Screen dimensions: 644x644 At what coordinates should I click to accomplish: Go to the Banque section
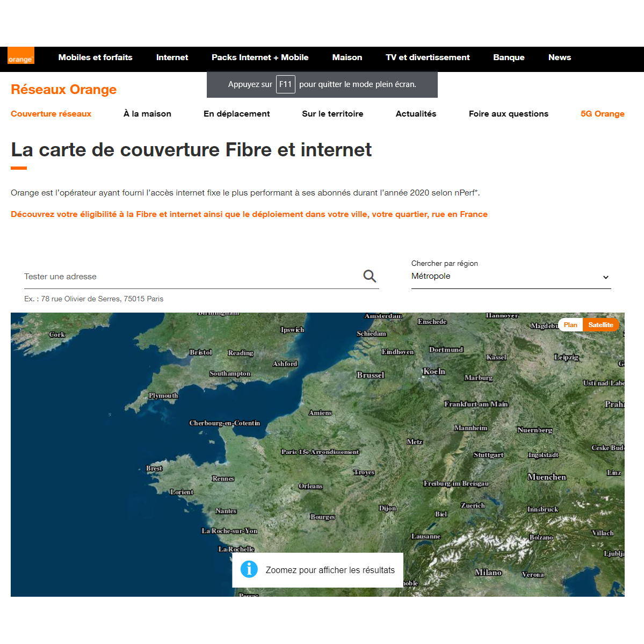509,57
